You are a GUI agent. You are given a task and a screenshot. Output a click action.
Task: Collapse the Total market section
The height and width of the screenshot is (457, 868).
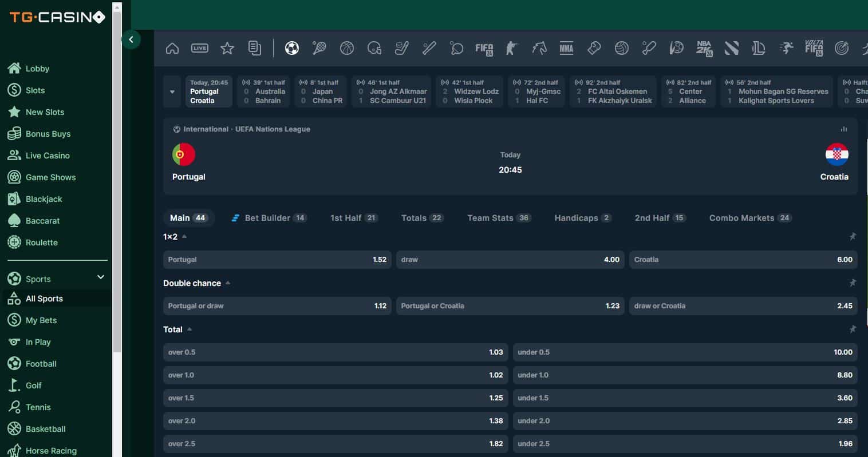(x=190, y=329)
